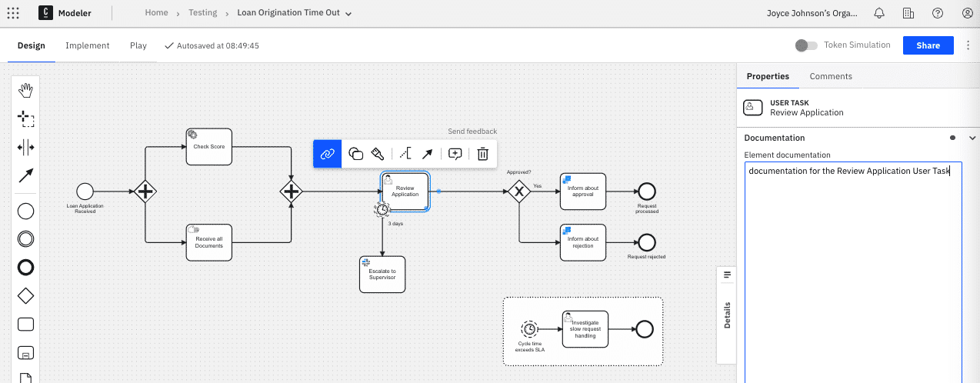
Task: Select the Loan Application Received start event
Action: click(85, 191)
